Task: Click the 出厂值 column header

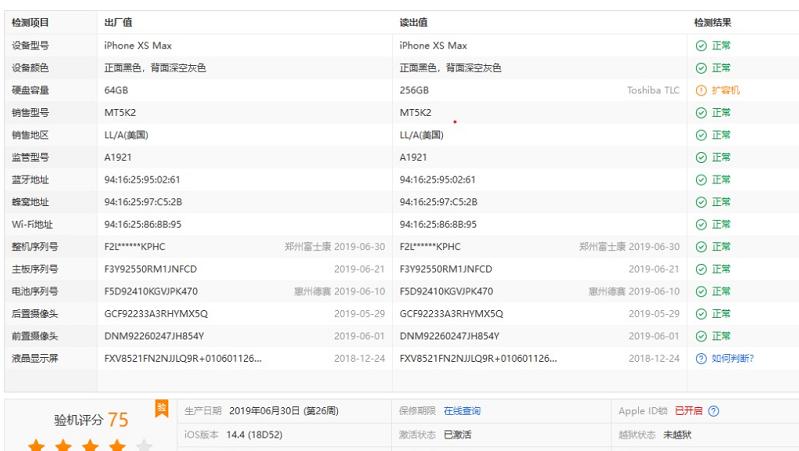Action: tap(118, 22)
